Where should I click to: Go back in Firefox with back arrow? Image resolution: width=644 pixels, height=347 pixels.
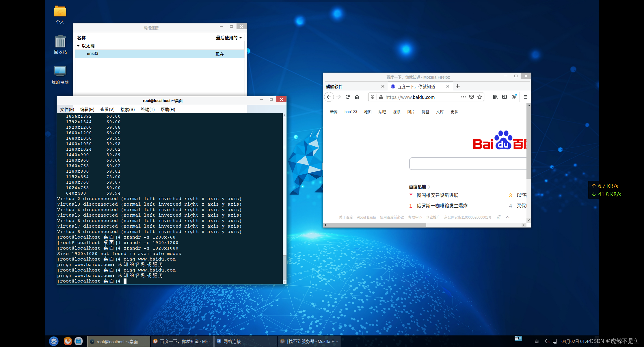coord(329,97)
